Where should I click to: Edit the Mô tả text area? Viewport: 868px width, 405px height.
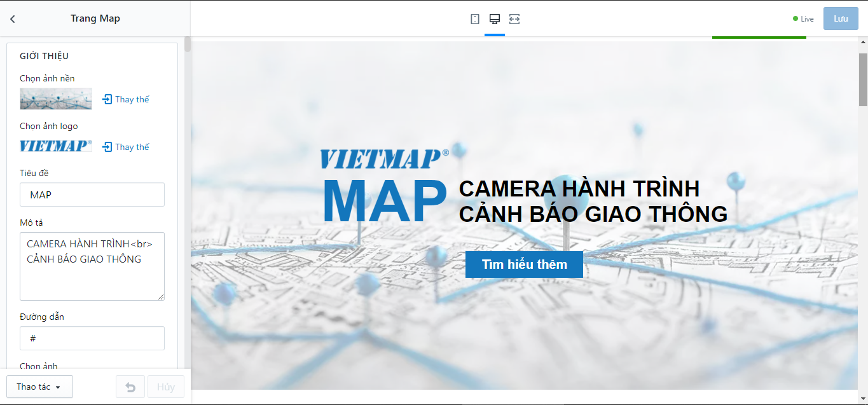click(x=92, y=266)
